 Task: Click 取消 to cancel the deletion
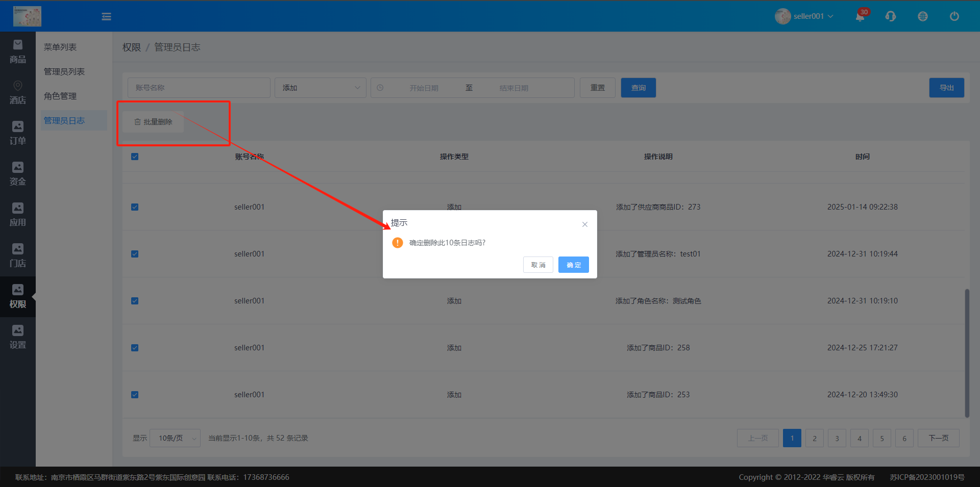(538, 265)
